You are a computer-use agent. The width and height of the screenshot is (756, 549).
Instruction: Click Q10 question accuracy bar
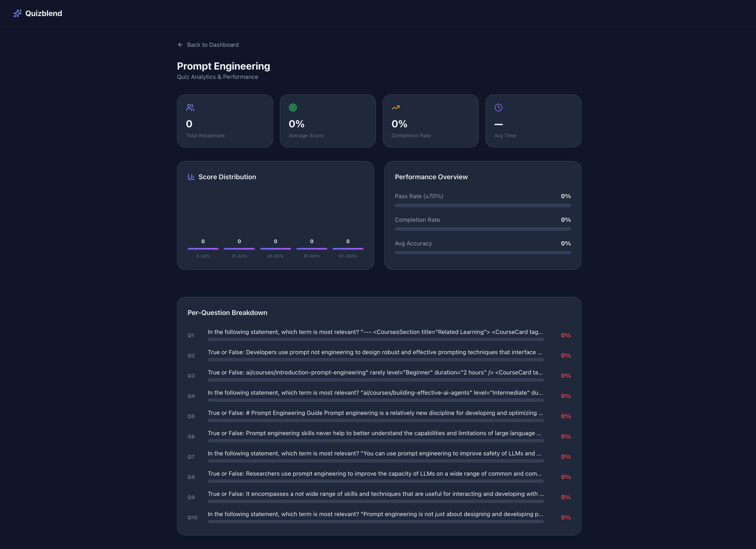tap(376, 522)
